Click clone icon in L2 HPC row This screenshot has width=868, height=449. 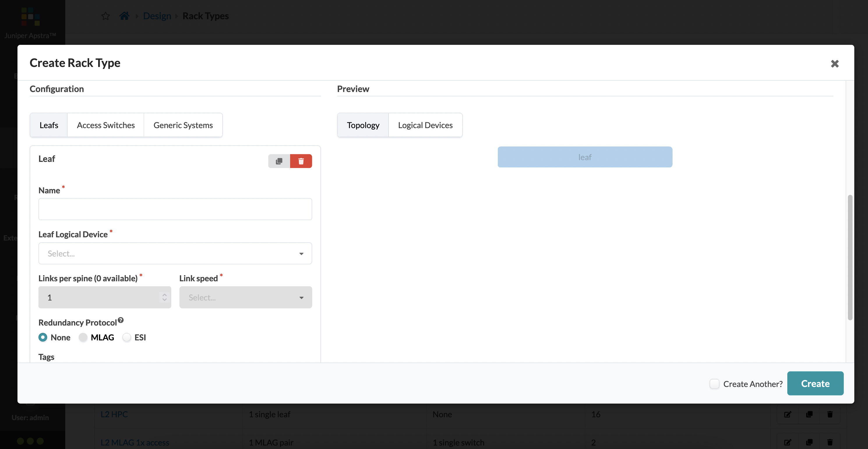pos(809,414)
